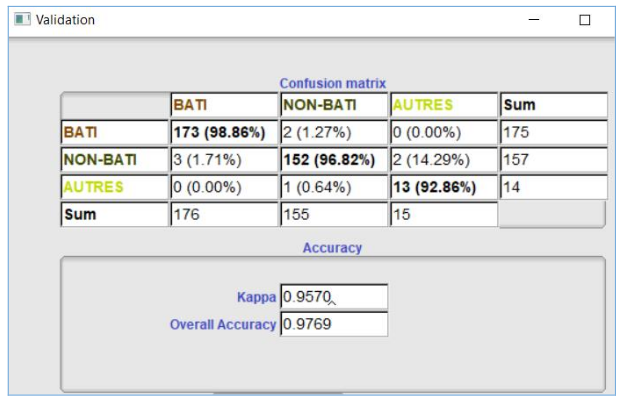Select the Sum column header

pos(553,105)
